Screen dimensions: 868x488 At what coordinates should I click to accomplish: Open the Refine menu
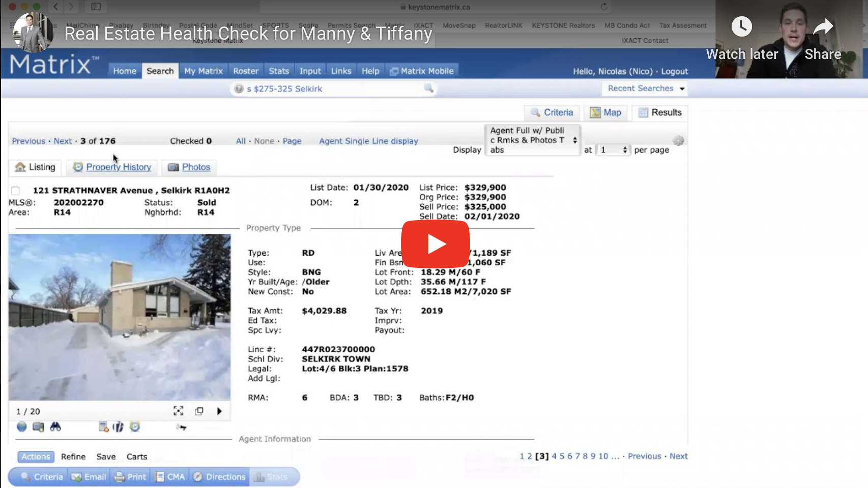point(73,456)
